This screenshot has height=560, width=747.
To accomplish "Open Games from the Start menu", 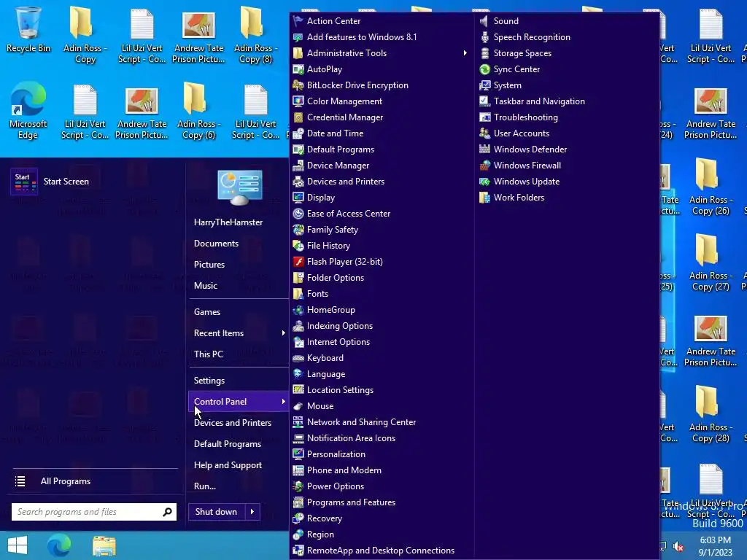I will click(206, 312).
